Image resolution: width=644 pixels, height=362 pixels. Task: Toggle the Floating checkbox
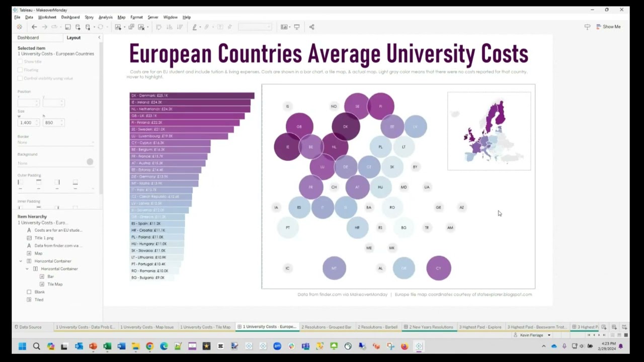(20, 70)
